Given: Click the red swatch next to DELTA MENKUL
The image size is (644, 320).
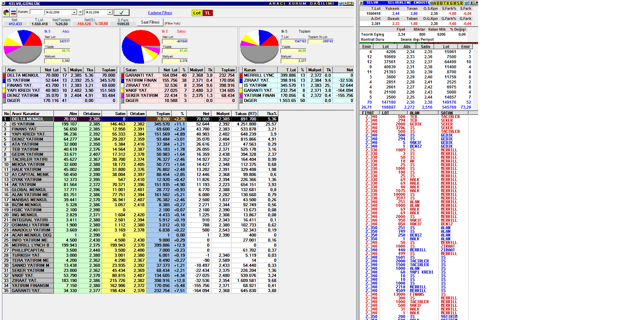Looking at the screenshot, I should pos(4,75).
